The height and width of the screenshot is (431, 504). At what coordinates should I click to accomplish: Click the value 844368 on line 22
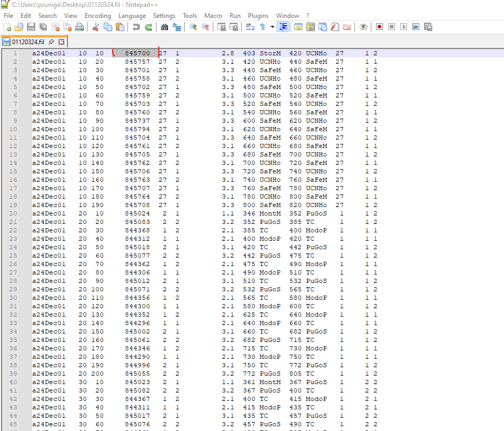click(137, 230)
